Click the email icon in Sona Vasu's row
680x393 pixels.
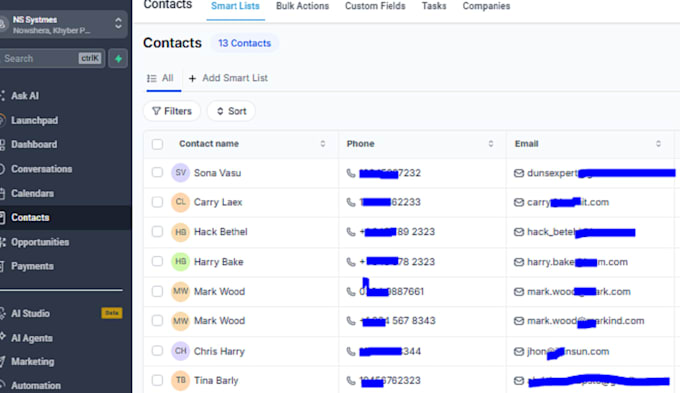(x=519, y=173)
